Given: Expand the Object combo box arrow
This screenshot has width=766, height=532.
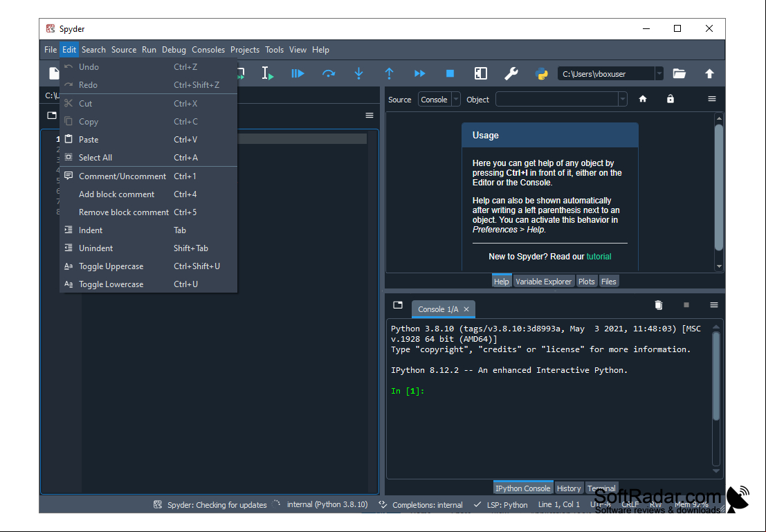Looking at the screenshot, I should pos(622,99).
